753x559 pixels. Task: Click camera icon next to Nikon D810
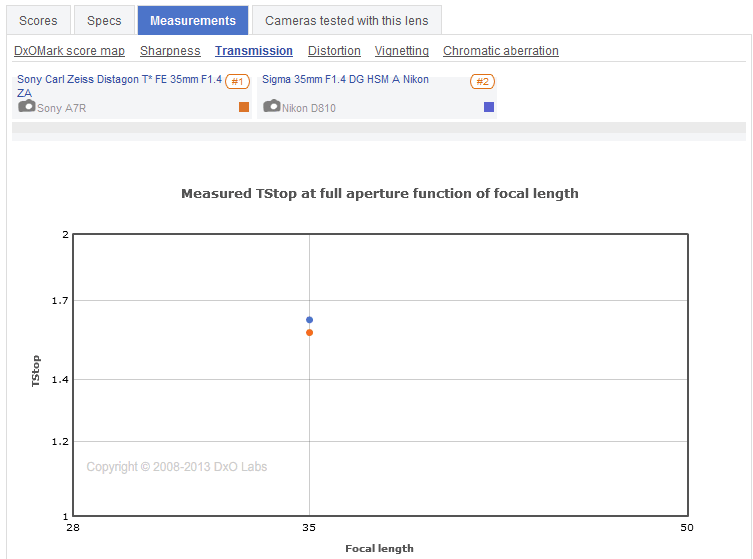(272, 106)
